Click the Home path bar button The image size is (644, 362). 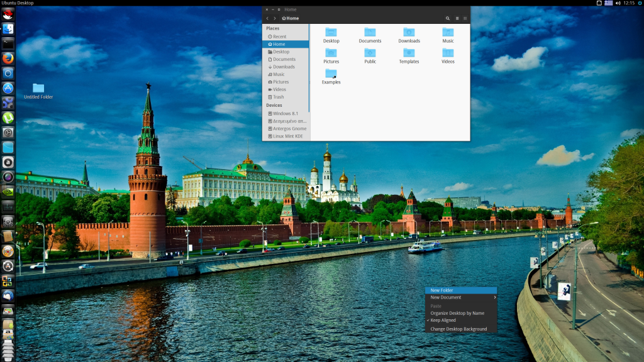point(291,18)
